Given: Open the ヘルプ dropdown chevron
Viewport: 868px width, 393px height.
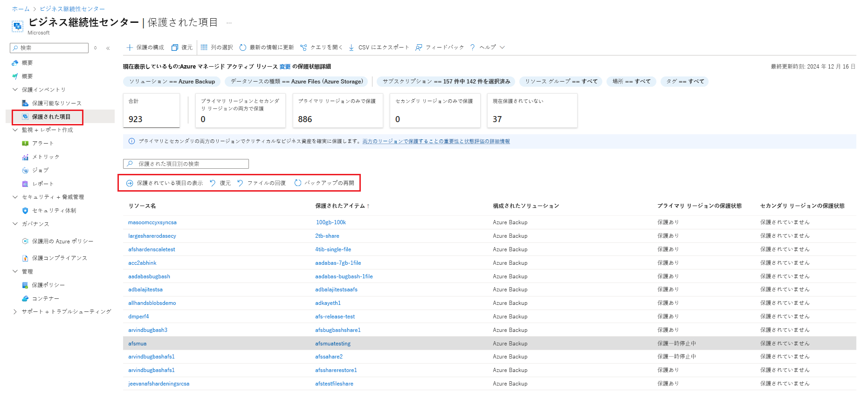Looking at the screenshot, I should [x=503, y=48].
